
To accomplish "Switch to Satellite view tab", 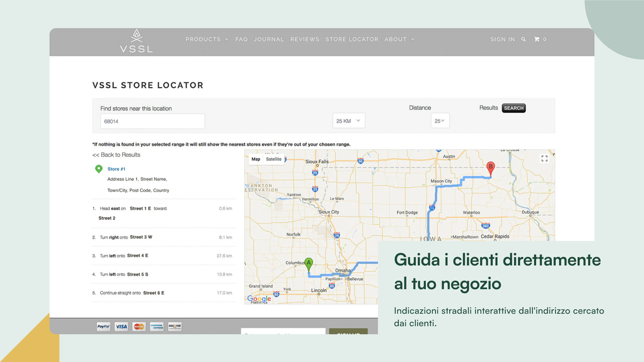I will (x=274, y=159).
